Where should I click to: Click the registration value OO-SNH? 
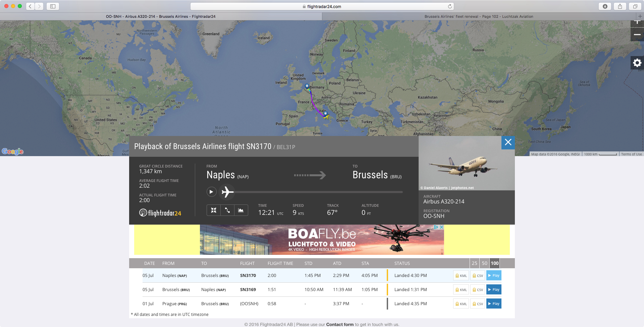434,216
